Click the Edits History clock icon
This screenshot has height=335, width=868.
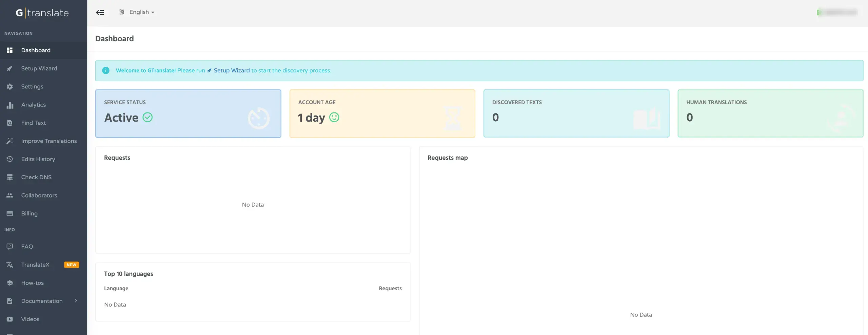(x=9, y=159)
